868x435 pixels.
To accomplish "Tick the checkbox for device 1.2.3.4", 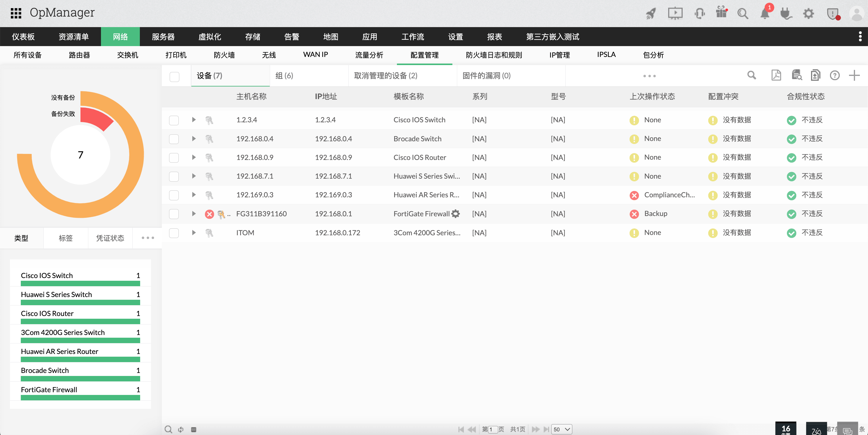I will [x=174, y=120].
